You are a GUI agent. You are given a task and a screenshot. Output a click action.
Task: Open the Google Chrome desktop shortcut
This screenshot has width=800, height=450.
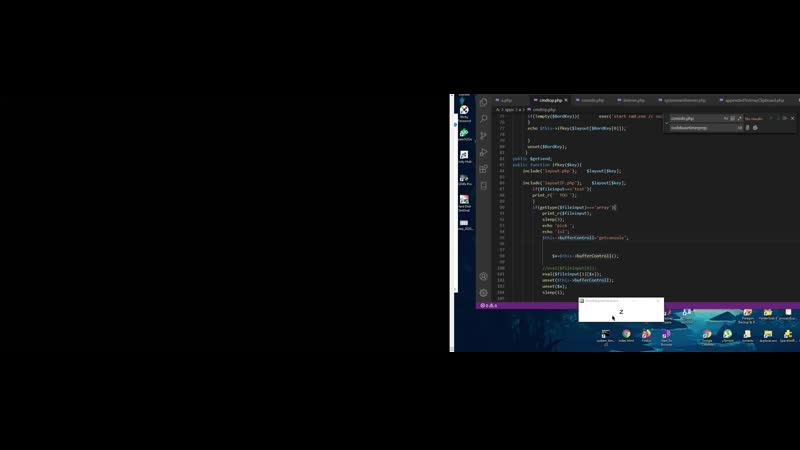tap(707, 337)
